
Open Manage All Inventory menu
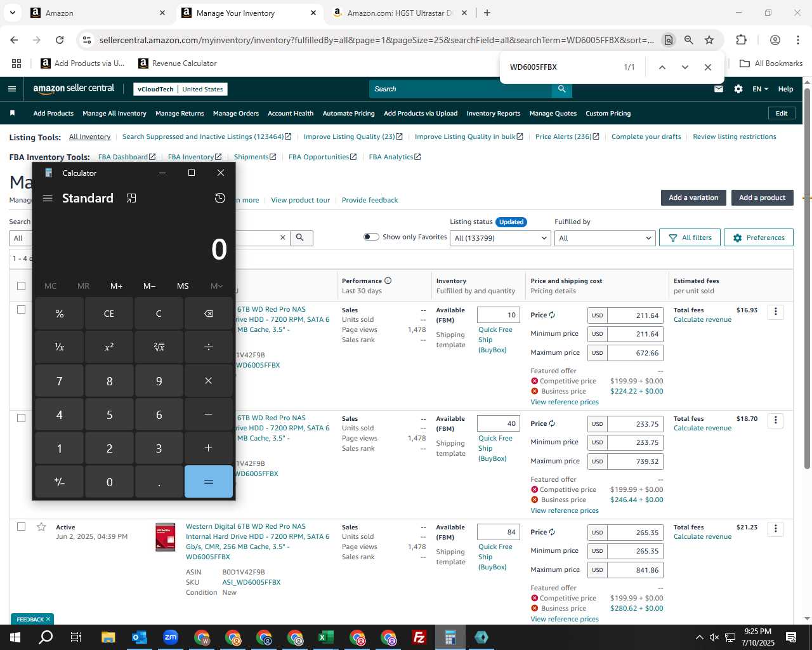click(114, 113)
